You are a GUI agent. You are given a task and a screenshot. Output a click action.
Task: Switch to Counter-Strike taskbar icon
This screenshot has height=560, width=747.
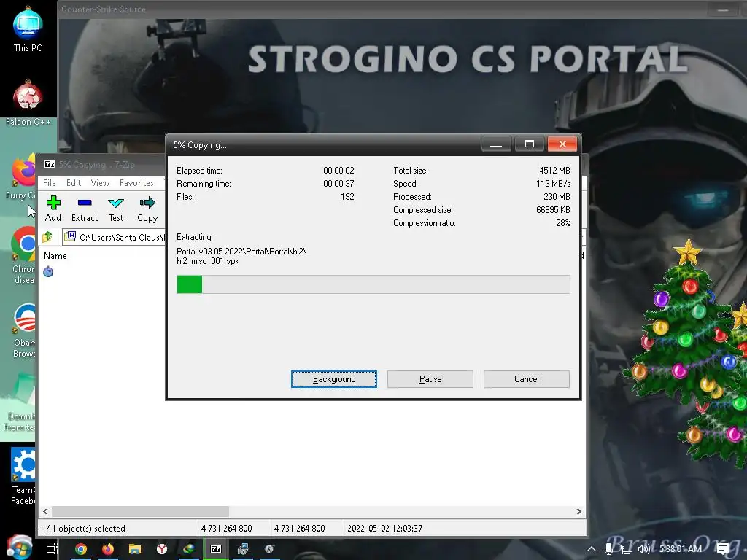tap(270, 549)
